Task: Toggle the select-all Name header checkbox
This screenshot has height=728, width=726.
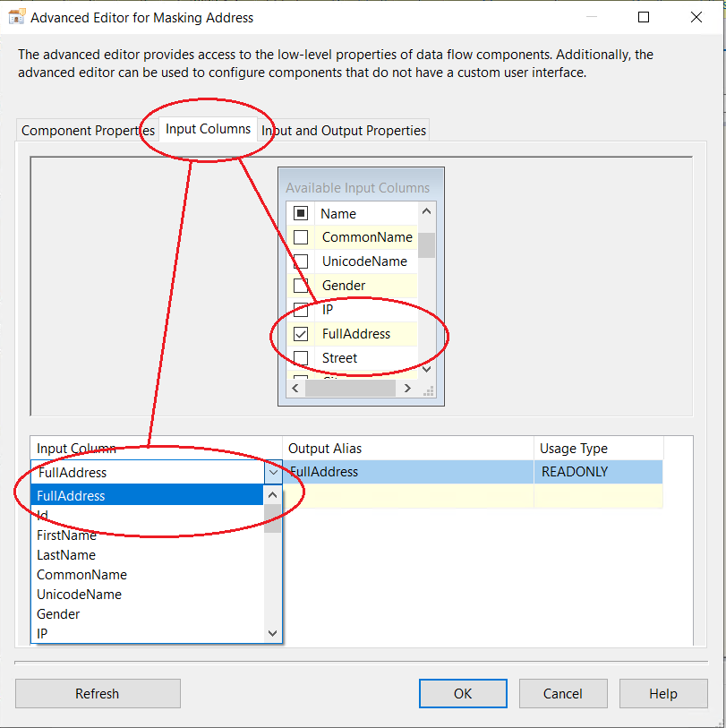Action: [302, 213]
